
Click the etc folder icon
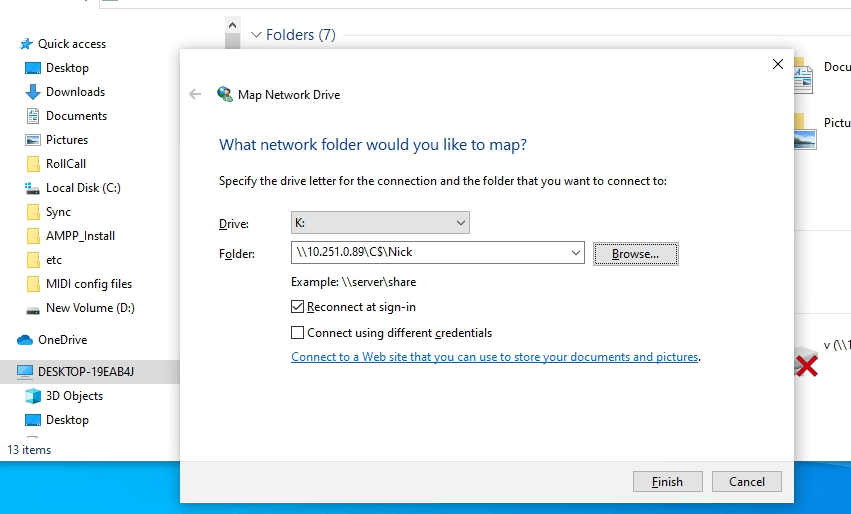[x=33, y=259]
